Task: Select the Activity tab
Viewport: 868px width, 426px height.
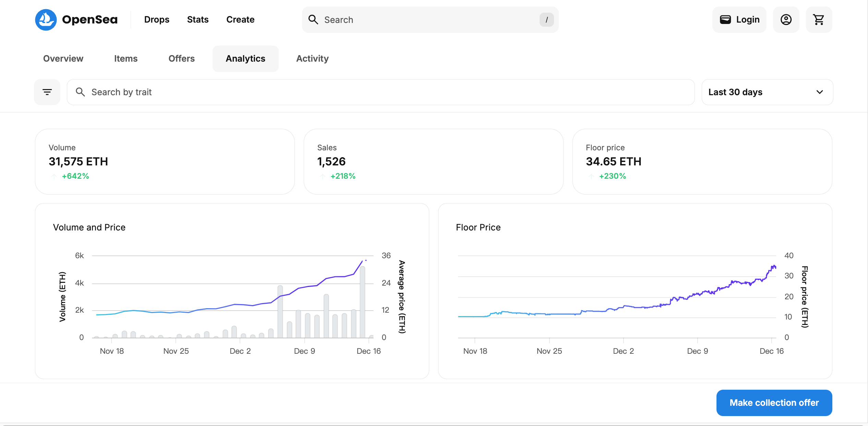Action: click(312, 59)
